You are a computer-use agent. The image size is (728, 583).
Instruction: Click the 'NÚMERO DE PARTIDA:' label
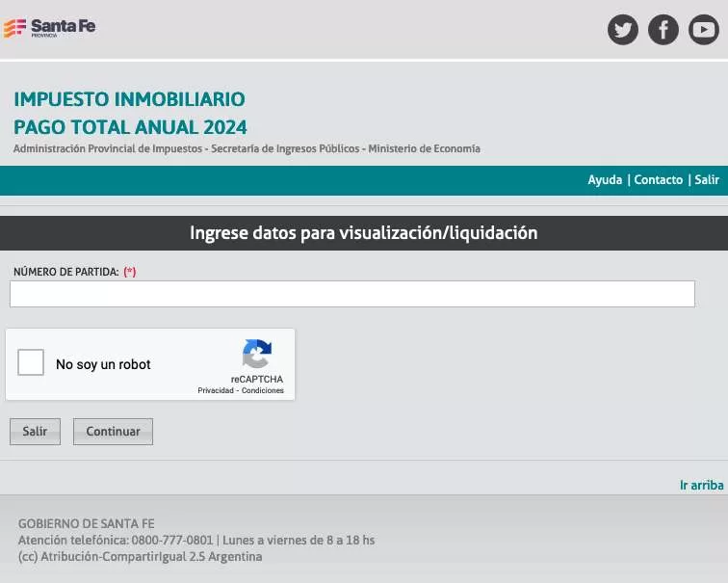click(x=65, y=272)
